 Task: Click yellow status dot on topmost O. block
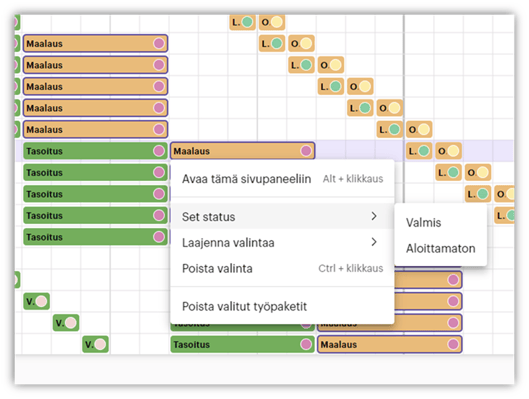(x=277, y=22)
